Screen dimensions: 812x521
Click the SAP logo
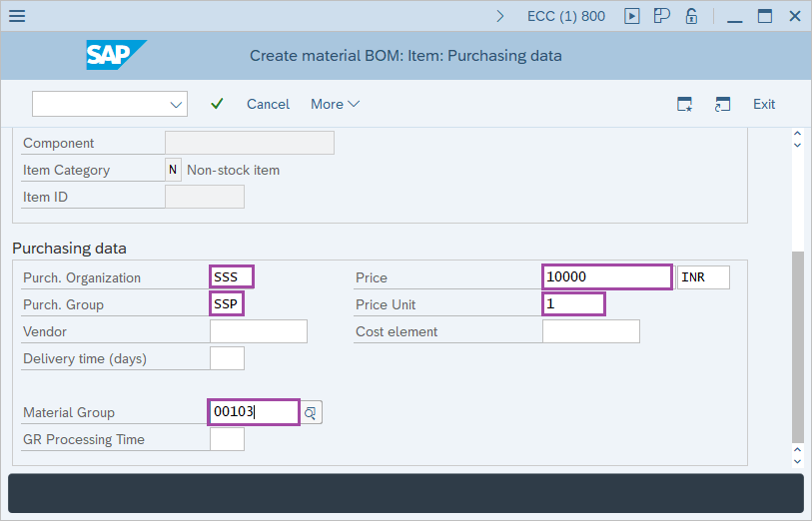pyautogui.click(x=116, y=56)
